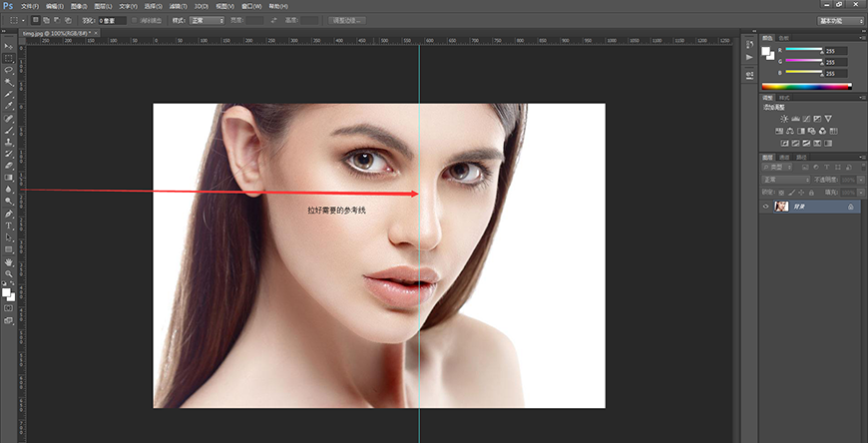
Task: Pick the Hand tool
Action: pyautogui.click(x=8, y=261)
